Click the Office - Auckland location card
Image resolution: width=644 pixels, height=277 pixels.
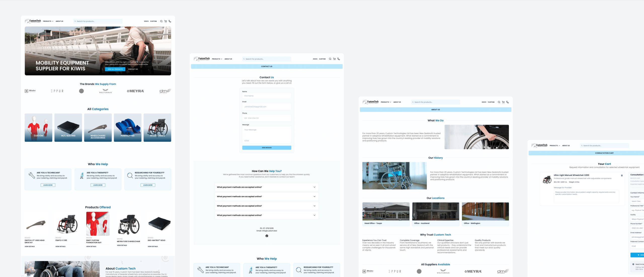[436, 214]
